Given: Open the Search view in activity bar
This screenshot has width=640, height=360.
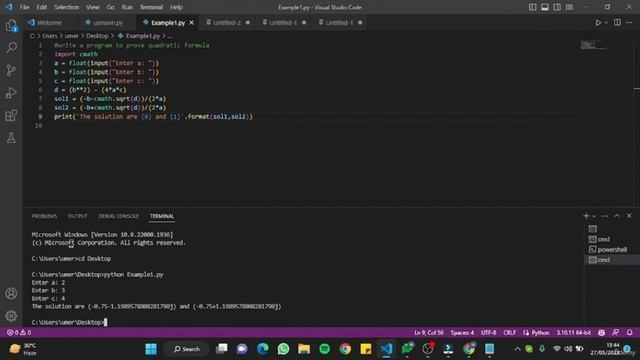Looking at the screenshot, I should tap(11, 48).
